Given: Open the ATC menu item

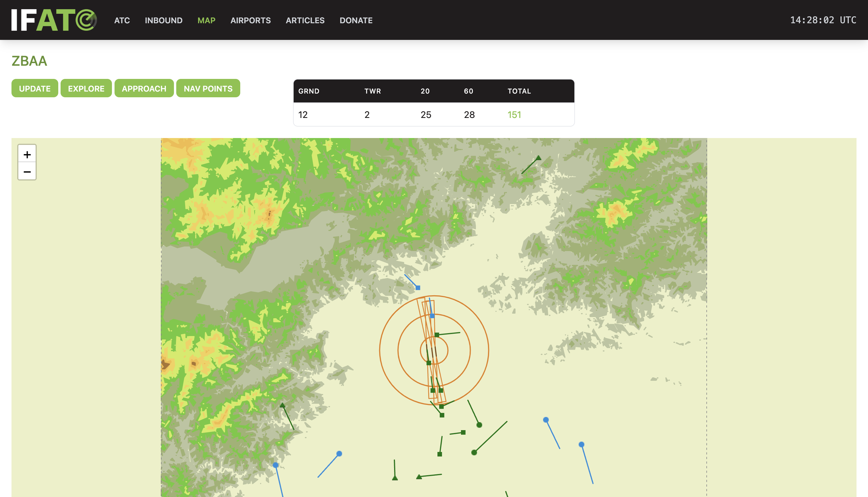Looking at the screenshot, I should pos(122,20).
